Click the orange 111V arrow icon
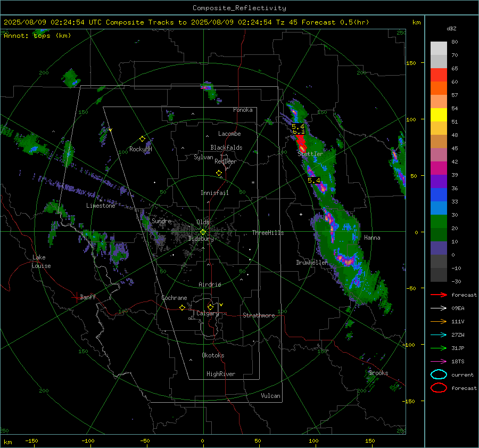The width and height of the screenshot is (479, 448). click(439, 321)
